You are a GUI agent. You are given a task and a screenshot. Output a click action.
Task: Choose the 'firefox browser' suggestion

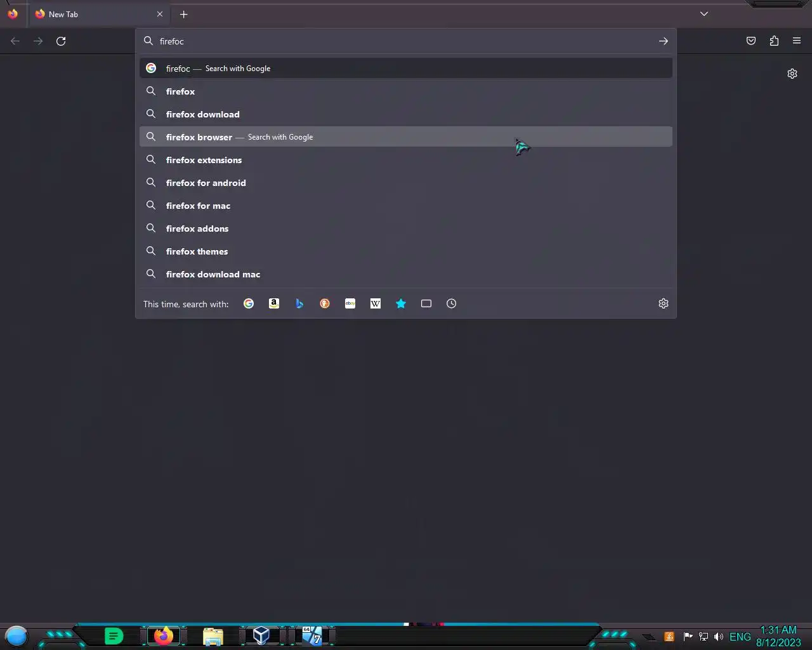pyautogui.click(x=406, y=137)
